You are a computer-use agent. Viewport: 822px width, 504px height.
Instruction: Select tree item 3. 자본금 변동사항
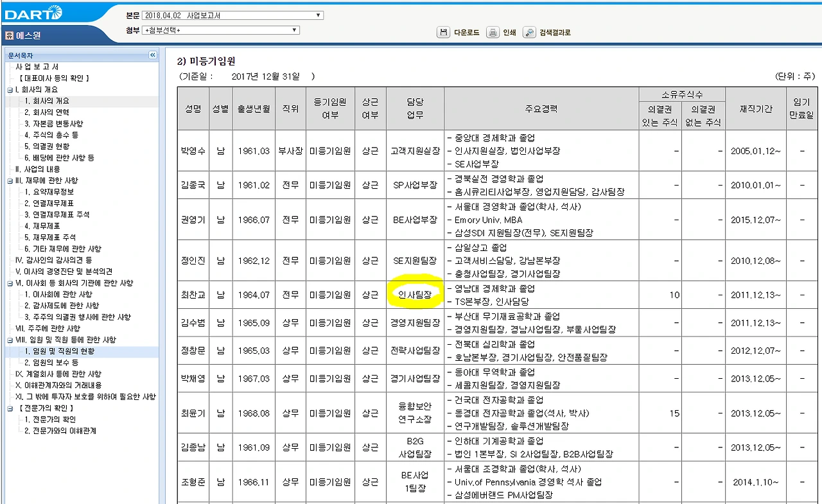point(54,124)
